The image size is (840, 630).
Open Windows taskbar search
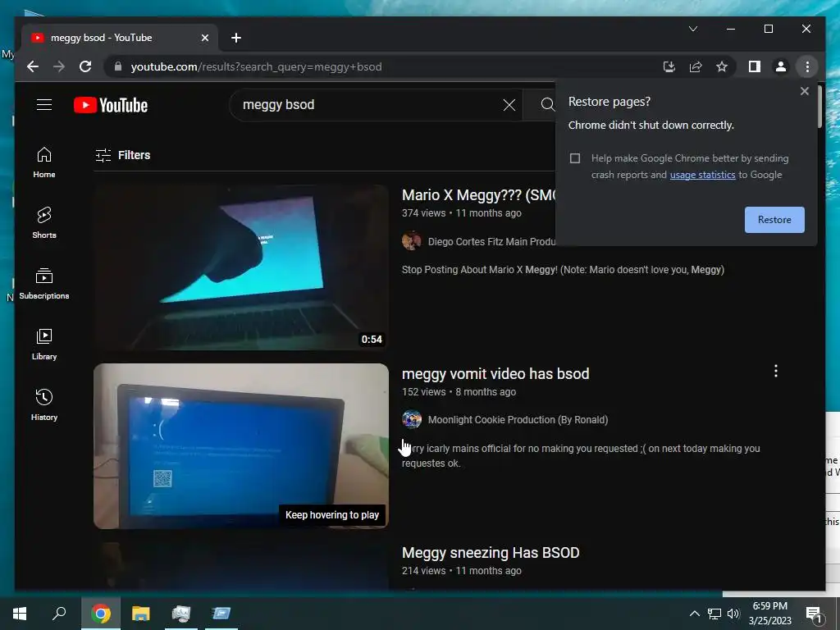point(59,614)
